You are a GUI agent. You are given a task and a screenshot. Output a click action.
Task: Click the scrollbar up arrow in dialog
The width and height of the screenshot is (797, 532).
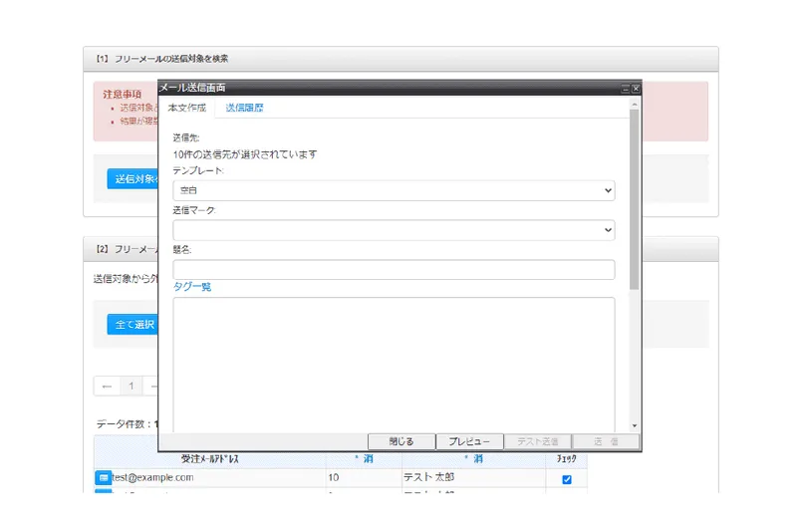[x=634, y=105]
